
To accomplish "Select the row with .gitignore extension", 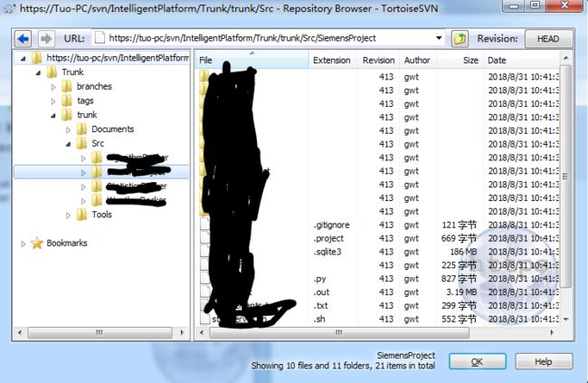I will [378, 225].
